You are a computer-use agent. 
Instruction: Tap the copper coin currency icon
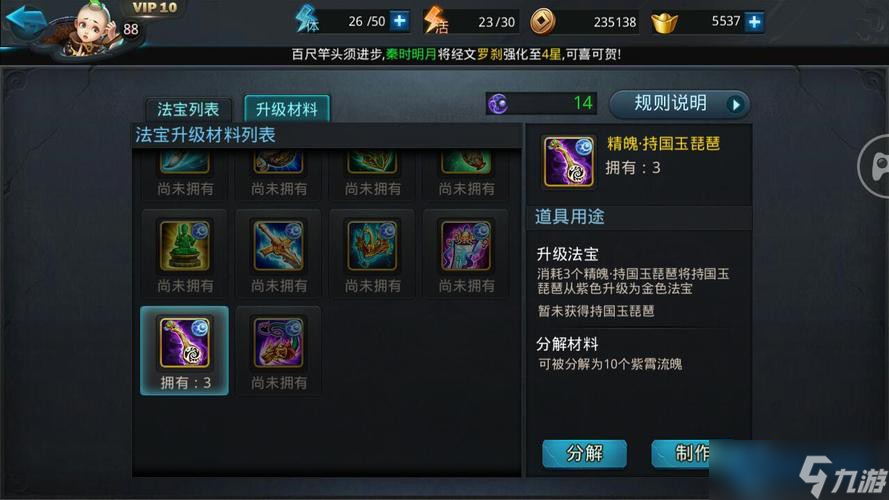(x=543, y=22)
